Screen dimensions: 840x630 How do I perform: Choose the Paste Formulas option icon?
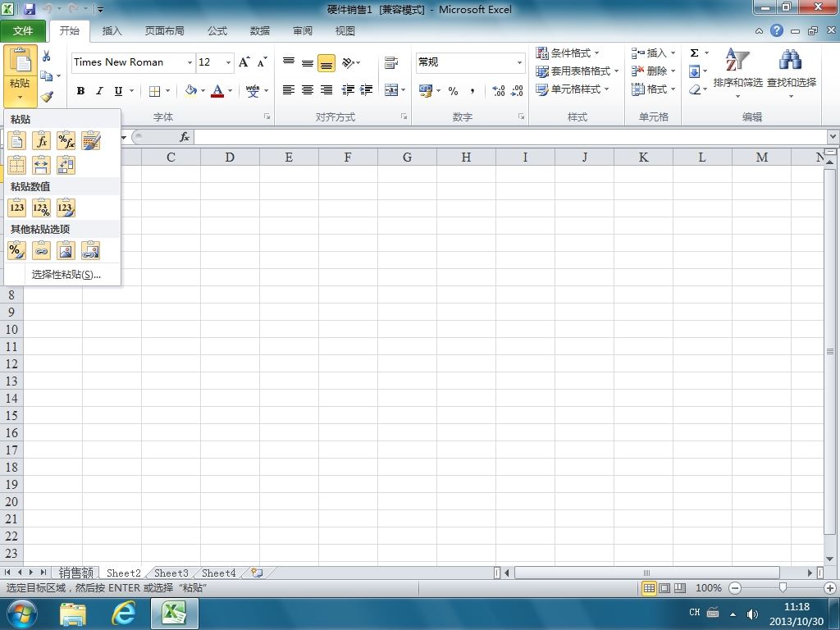click(x=41, y=141)
